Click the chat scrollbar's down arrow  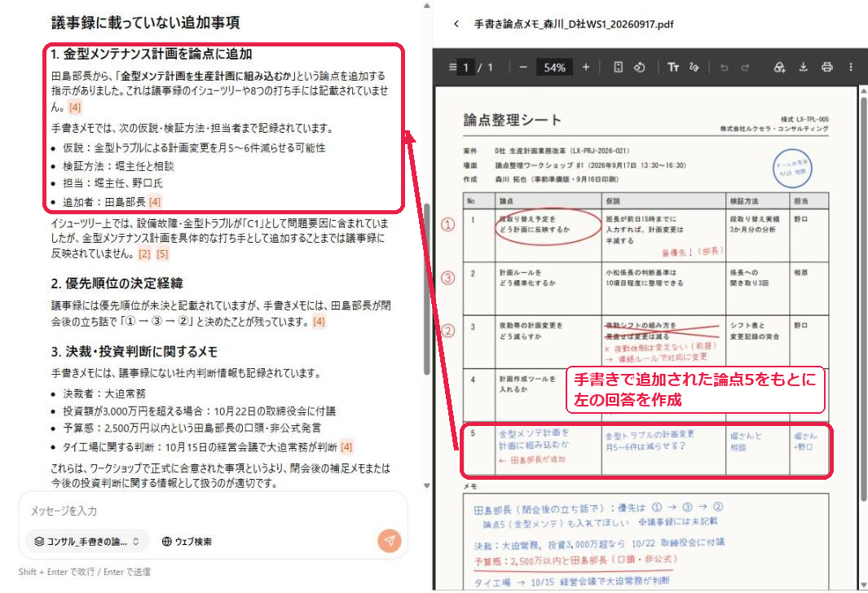(x=427, y=485)
